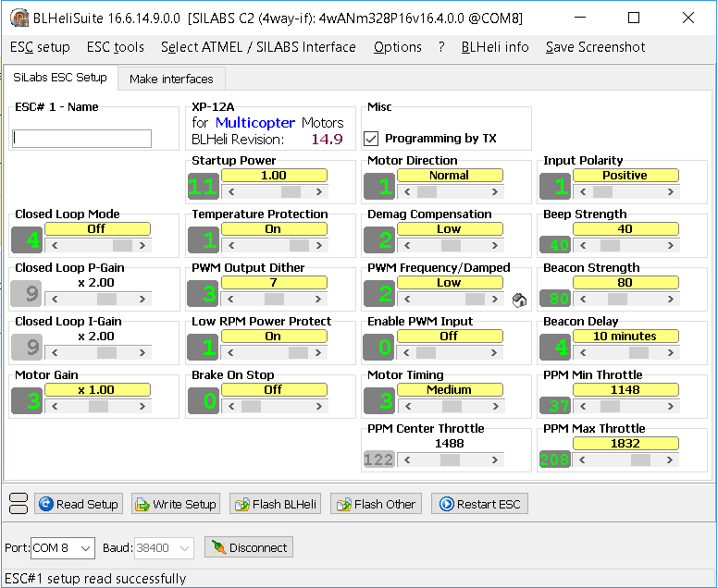Click the Disconnect button

[249, 547]
